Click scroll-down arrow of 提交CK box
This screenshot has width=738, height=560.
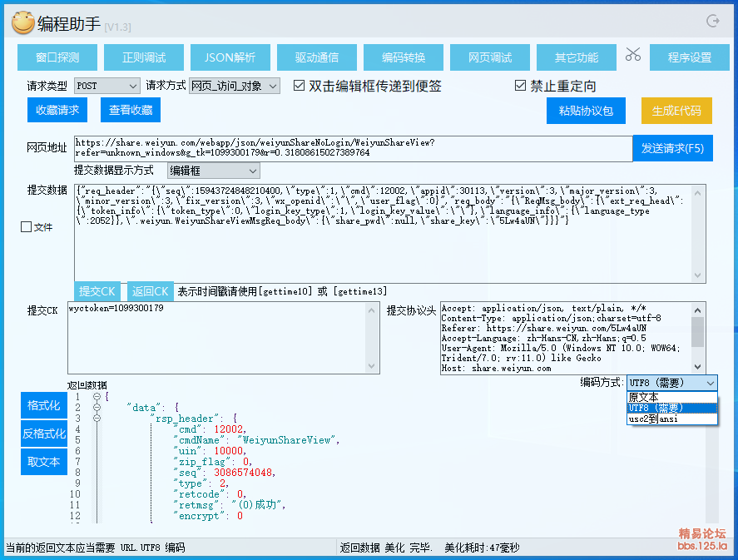tap(372, 366)
